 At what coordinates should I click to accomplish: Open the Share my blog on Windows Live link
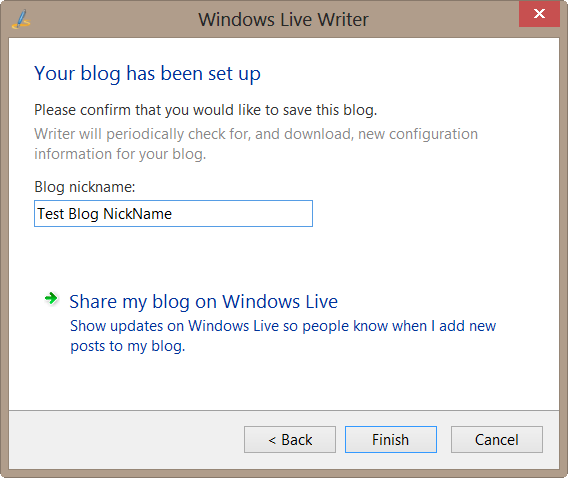coord(203,301)
